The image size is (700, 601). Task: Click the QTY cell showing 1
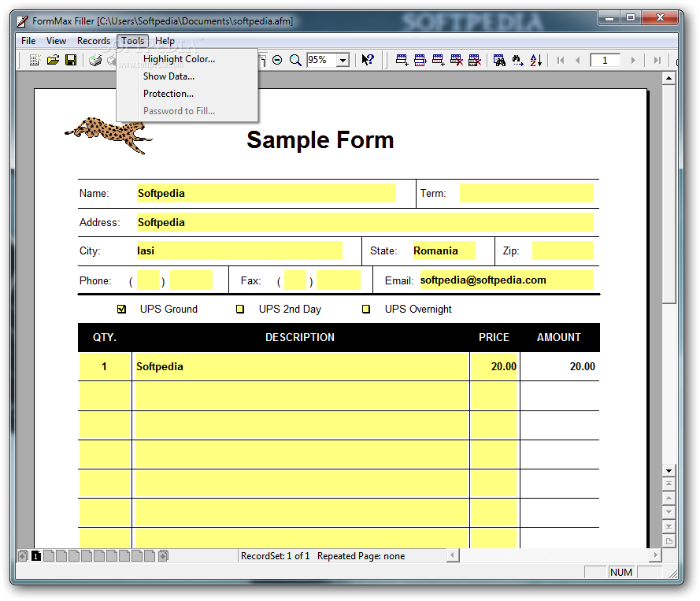[105, 366]
